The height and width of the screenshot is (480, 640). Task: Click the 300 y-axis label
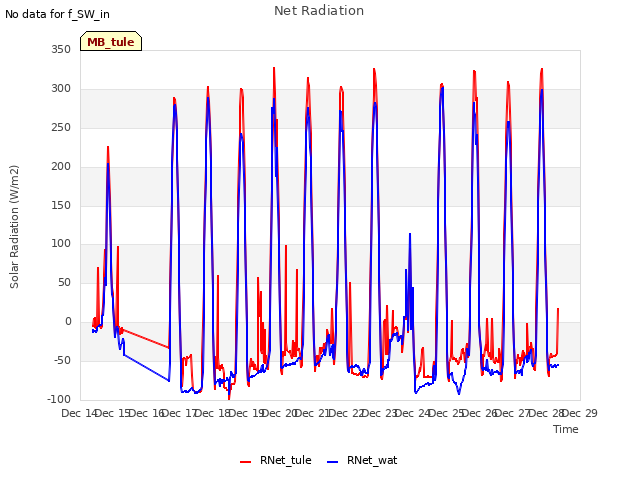pyautogui.click(x=61, y=89)
